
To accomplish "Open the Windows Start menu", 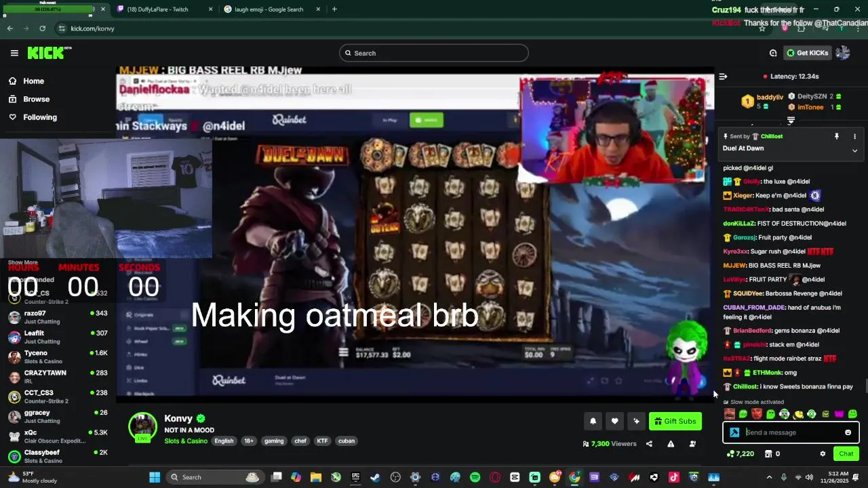I will tap(155, 477).
